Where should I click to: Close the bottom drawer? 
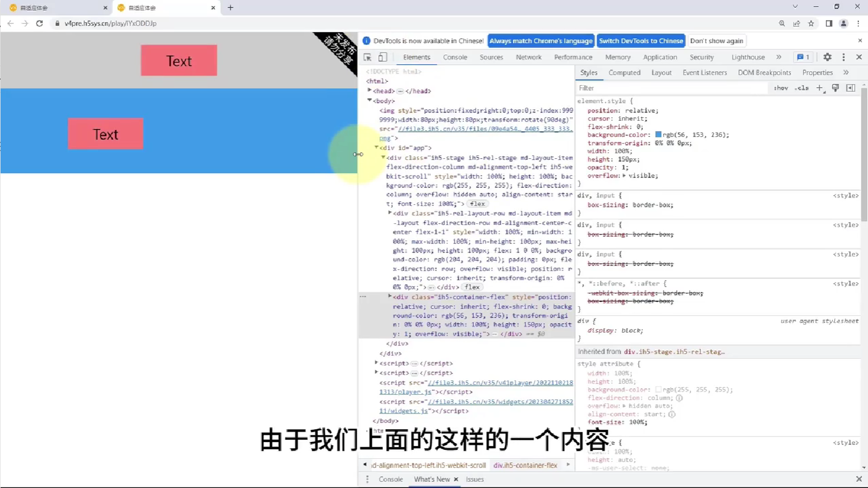(858, 480)
